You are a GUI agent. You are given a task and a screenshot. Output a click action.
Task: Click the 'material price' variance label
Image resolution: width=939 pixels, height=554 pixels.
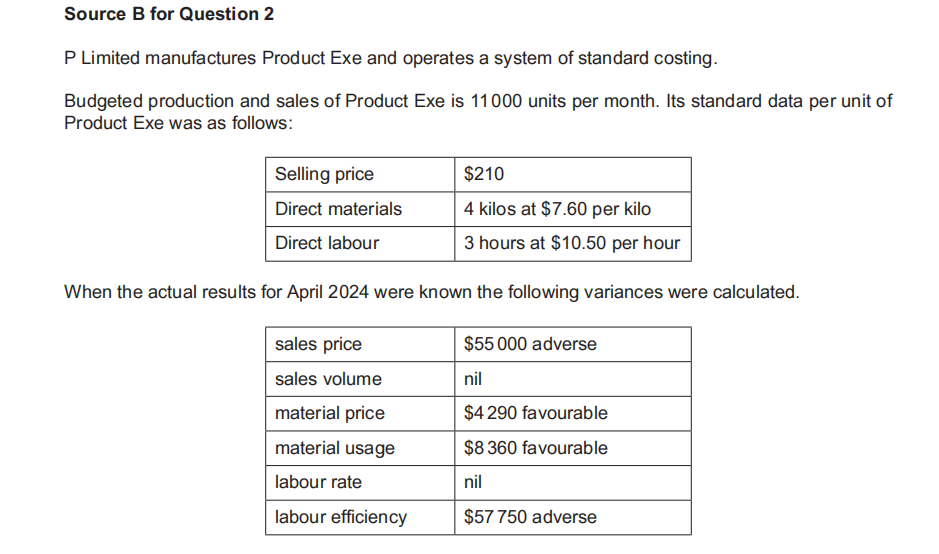click(329, 413)
